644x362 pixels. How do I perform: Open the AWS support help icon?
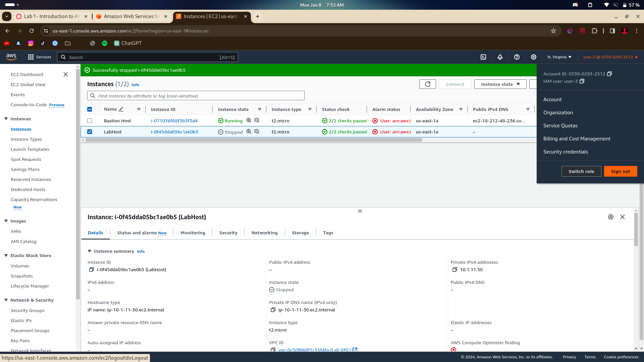517,57
